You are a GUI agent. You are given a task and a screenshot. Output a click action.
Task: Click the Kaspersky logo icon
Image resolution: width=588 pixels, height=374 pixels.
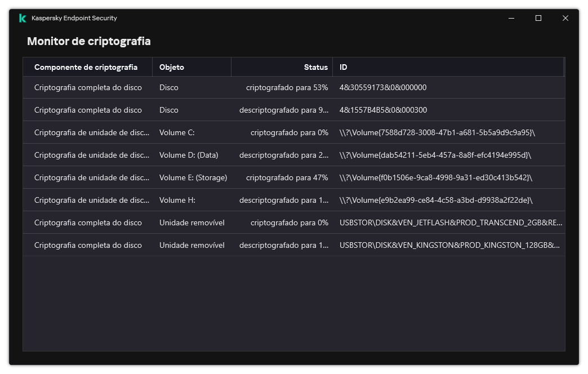click(x=21, y=17)
